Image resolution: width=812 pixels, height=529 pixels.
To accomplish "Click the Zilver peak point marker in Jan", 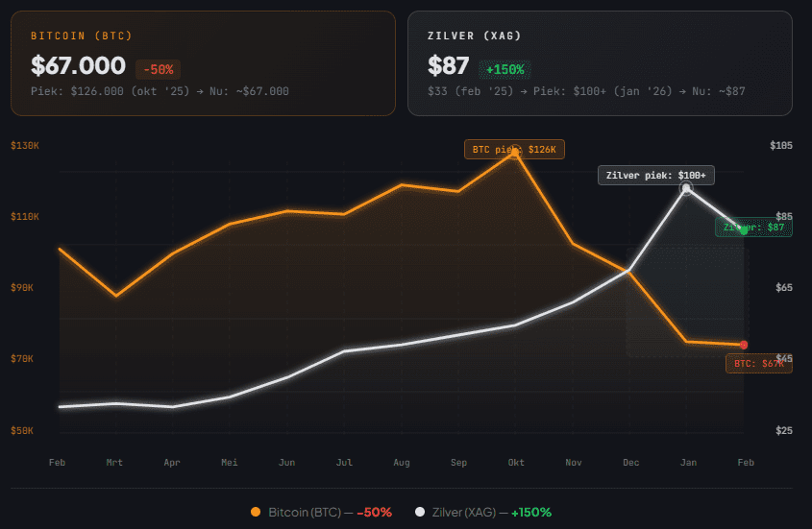I will coord(686,188).
